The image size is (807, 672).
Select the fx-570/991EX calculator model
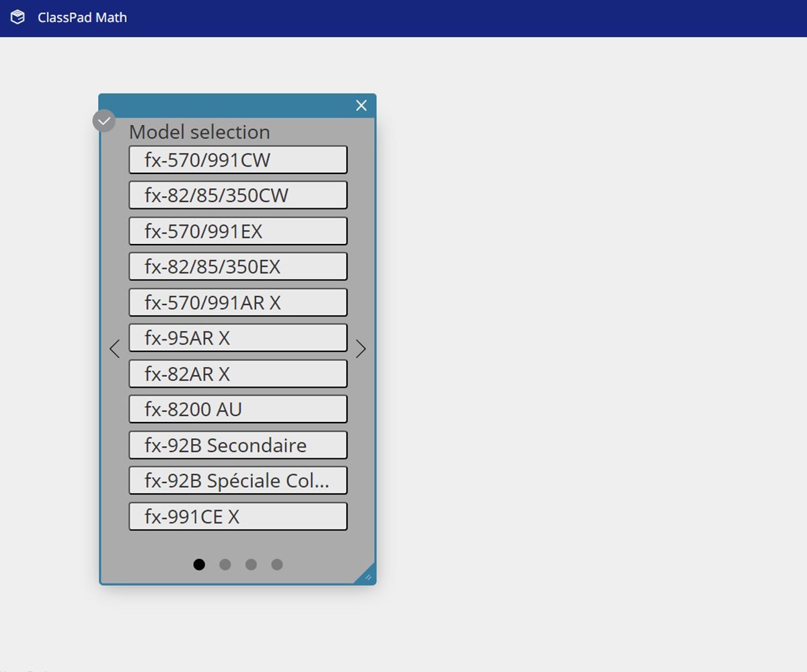coord(238,231)
